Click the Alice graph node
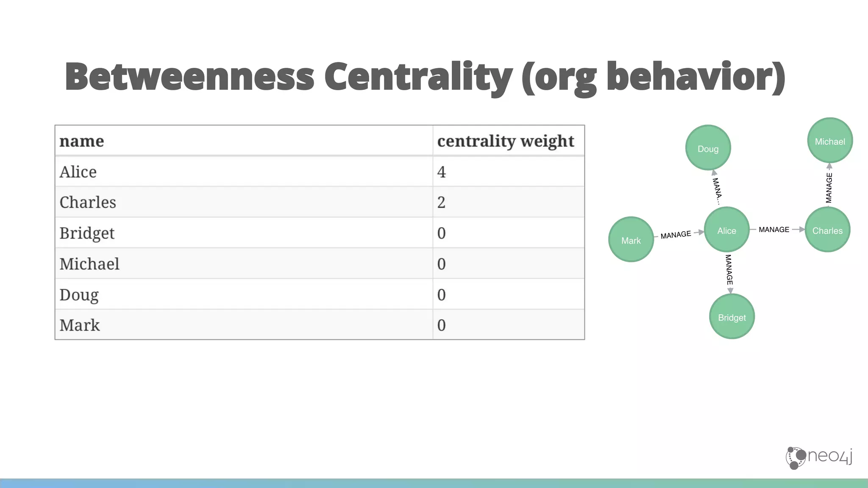The image size is (868, 488). click(x=726, y=230)
